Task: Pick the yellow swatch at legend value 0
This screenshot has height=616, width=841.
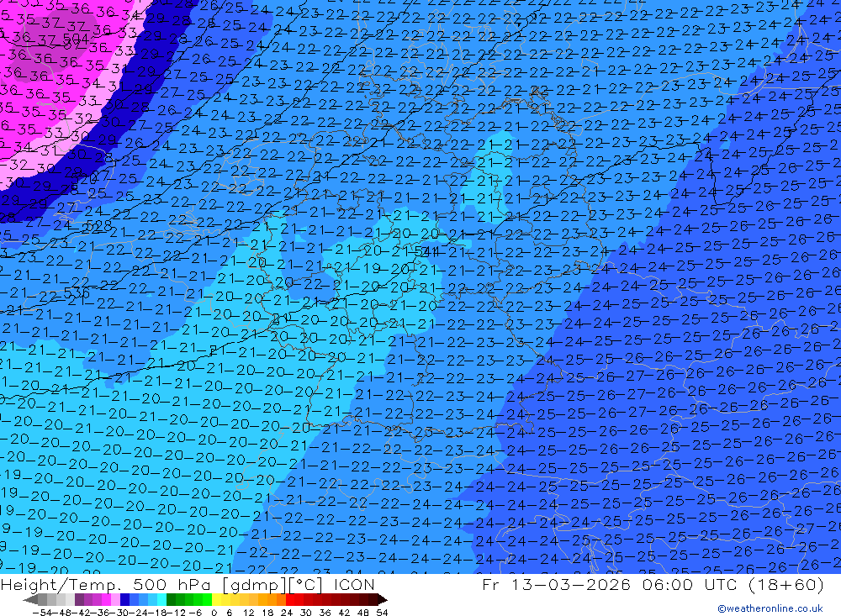Action: pos(217,599)
